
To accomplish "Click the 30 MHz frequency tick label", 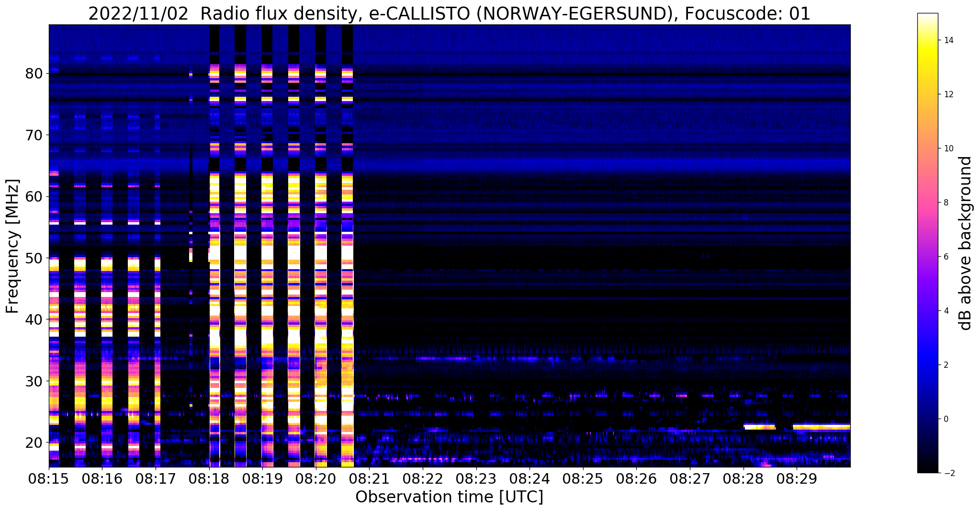I will click(x=34, y=381).
